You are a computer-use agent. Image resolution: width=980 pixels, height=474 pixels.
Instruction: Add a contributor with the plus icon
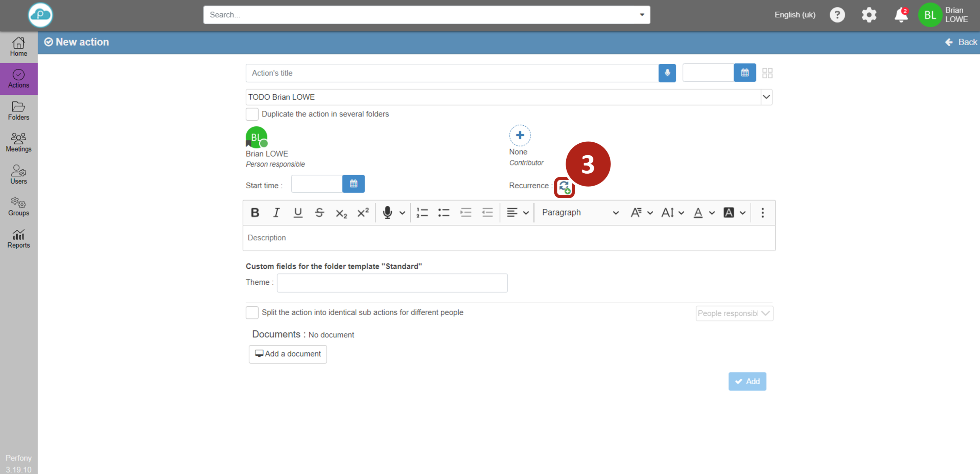tap(520, 135)
